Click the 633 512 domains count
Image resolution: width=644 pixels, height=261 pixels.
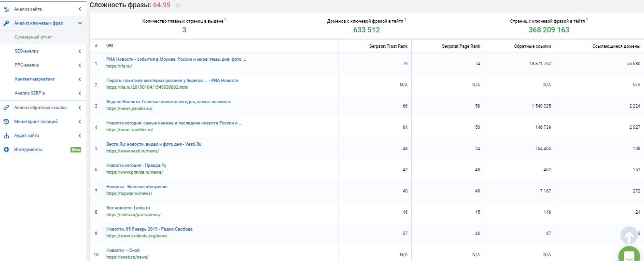point(366,30)
